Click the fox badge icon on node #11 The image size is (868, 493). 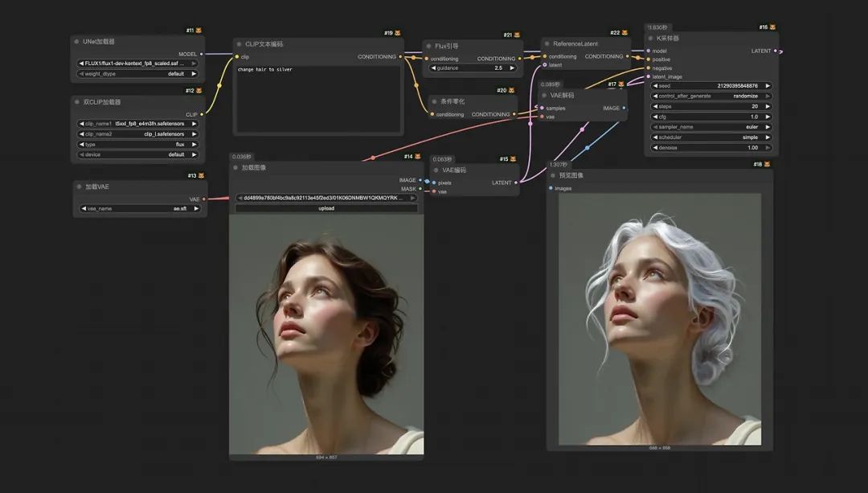(x=199, y=31)
